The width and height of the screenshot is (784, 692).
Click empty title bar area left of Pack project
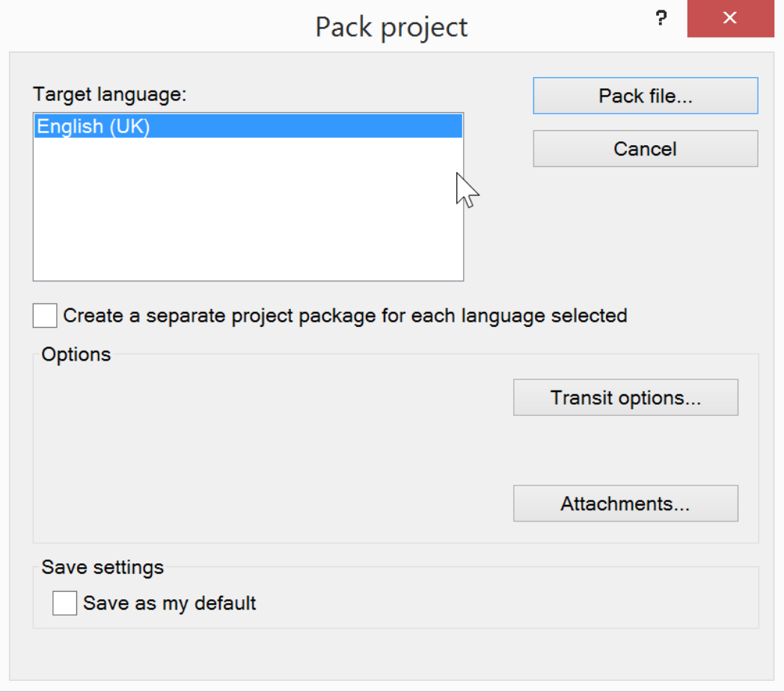pos(150,27)
